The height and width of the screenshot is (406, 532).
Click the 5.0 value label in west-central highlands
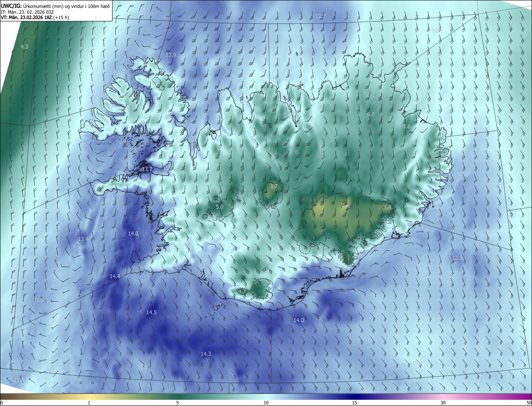(x=219, y=207)
